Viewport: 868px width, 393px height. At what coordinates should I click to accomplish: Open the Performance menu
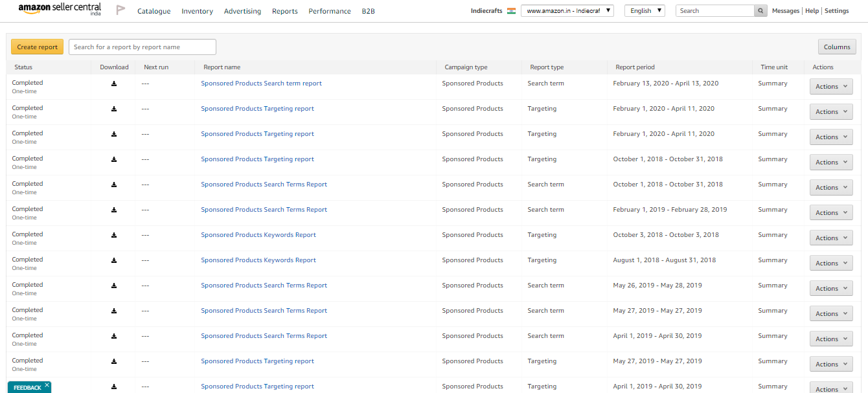[330, 11]
